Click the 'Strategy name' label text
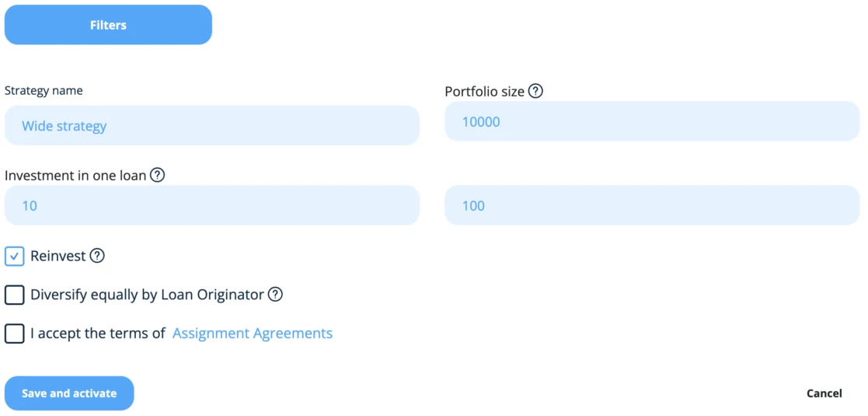Viewport: 868px width, 416px height. [x=44, y=90]
